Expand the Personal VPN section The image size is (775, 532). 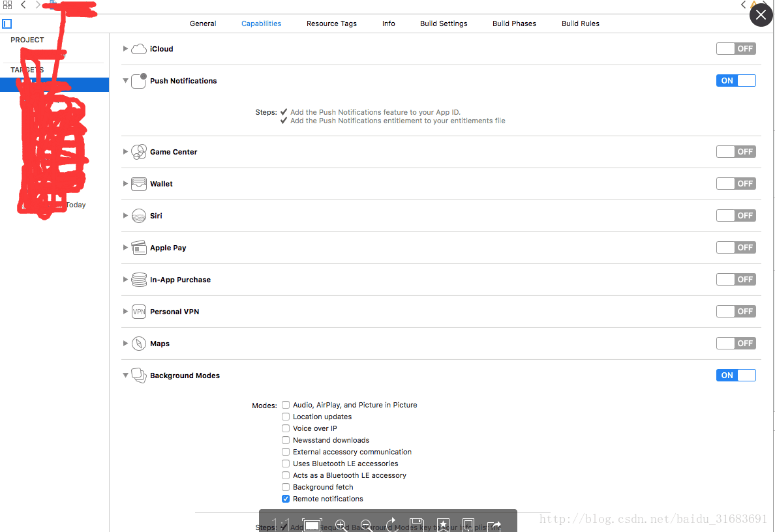125,311
